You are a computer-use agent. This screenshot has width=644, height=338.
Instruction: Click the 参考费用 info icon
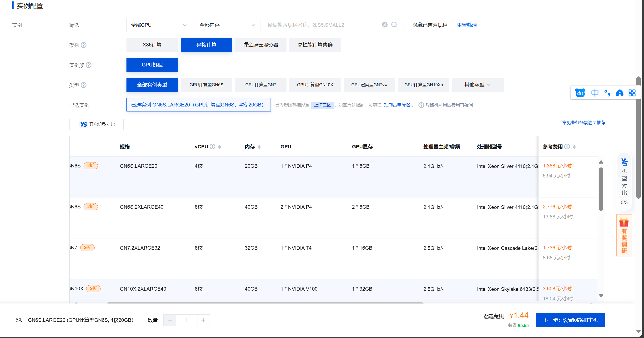[567, 146]
